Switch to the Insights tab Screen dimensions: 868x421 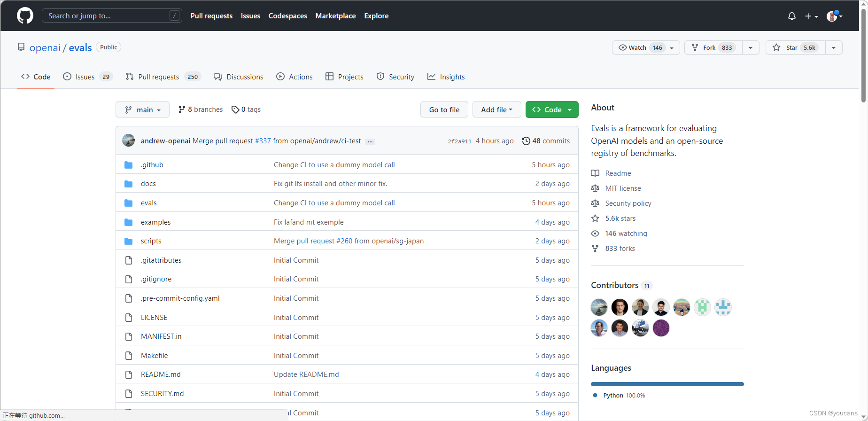tap(446, 77)
